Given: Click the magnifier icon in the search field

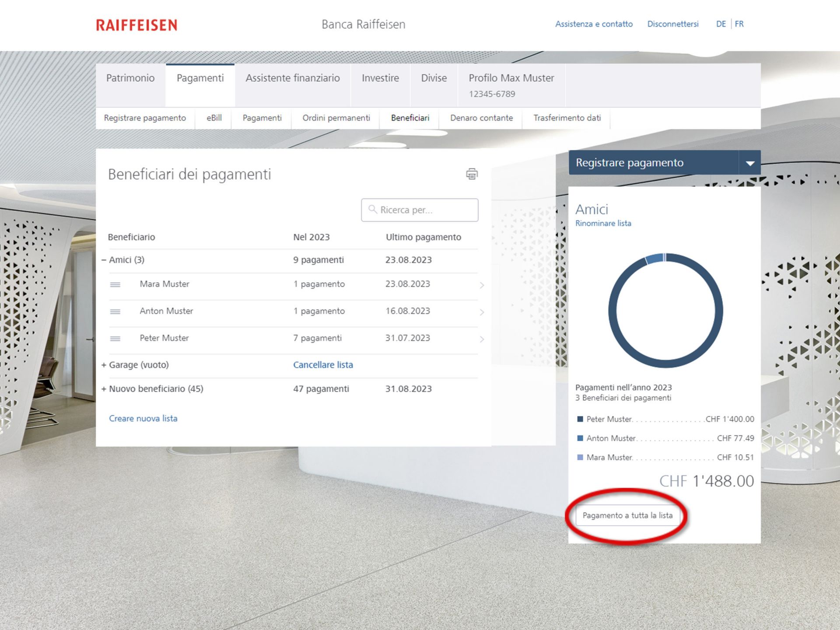Looking at the screenshot, I should coord(373,210).
